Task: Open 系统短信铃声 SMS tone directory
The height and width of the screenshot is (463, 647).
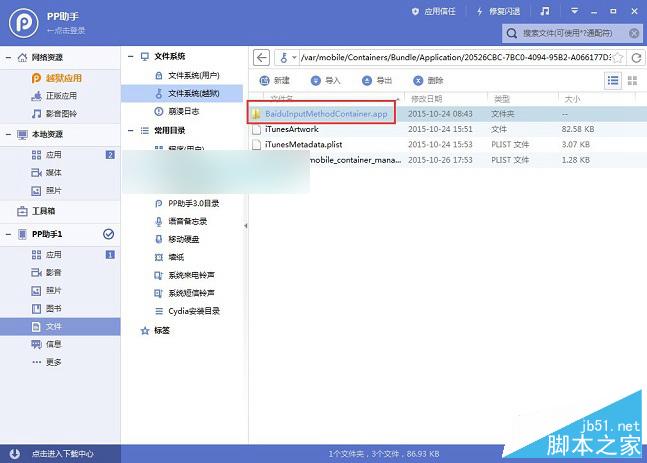Action: 185,293
